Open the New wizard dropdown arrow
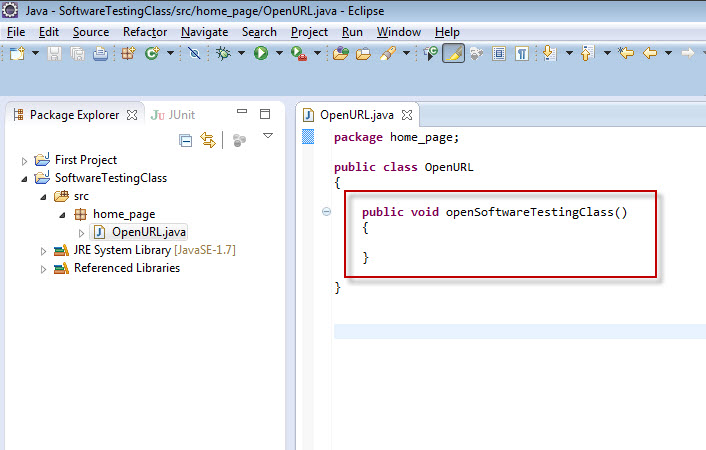Screen dimensions: 706x450 pyautogui.click(x=35, y=53)
